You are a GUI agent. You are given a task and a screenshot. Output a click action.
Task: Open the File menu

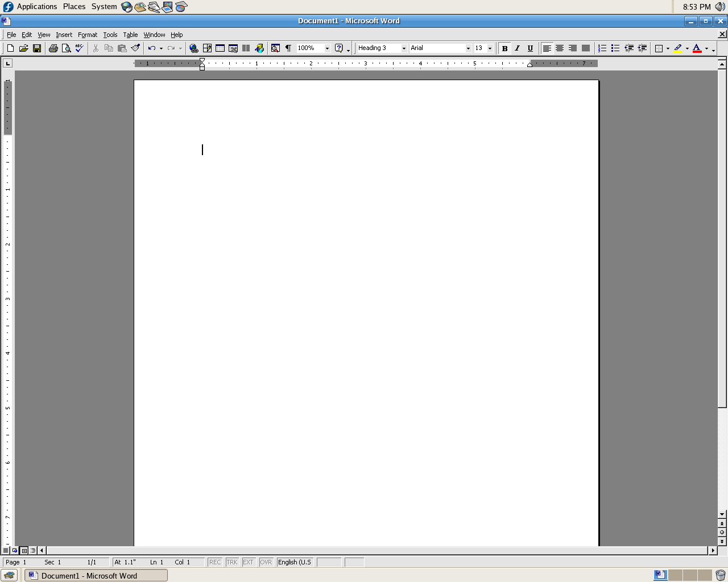coord(11,35)
